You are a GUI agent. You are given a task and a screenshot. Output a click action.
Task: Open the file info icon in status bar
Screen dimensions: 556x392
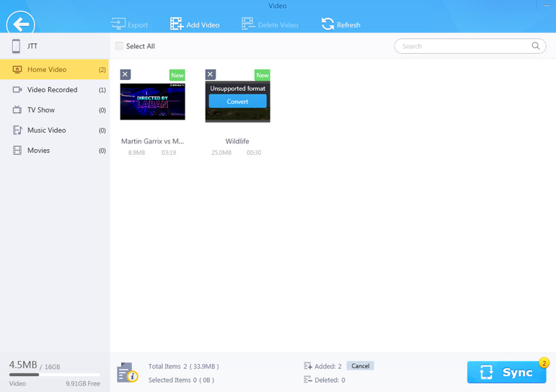coord(128,373)
